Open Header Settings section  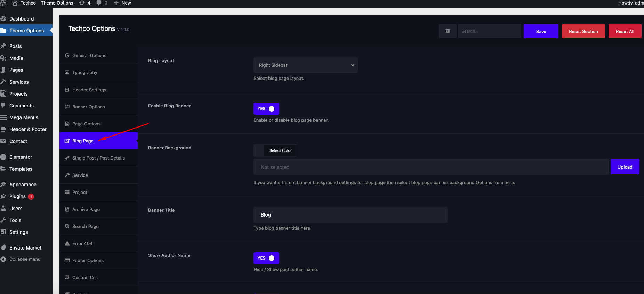(89, 90)
